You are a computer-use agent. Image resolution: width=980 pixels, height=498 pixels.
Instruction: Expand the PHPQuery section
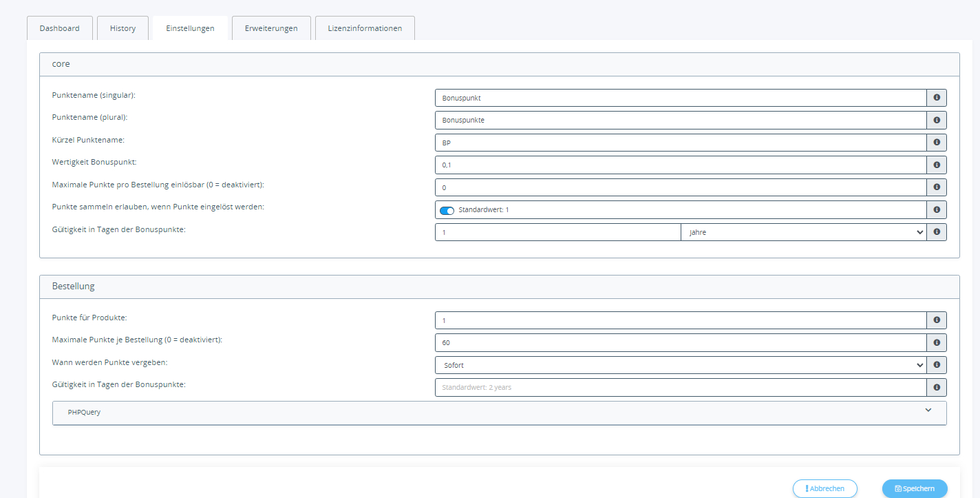[499, 412]
